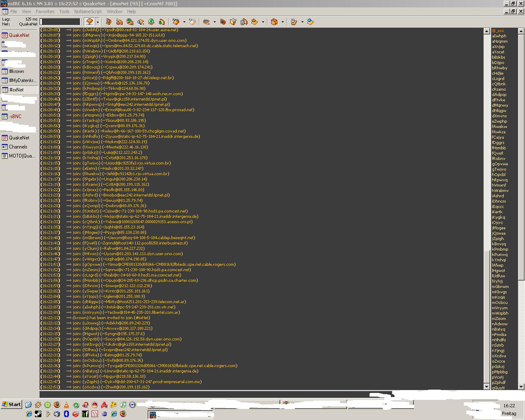Open the Channels list window in sidebar
525x420 pixels.
[18, 147]
